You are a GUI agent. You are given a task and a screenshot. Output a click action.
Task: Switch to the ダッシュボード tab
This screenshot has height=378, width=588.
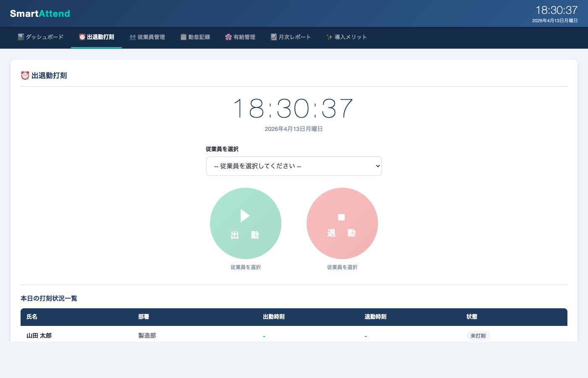click(41, 37)
